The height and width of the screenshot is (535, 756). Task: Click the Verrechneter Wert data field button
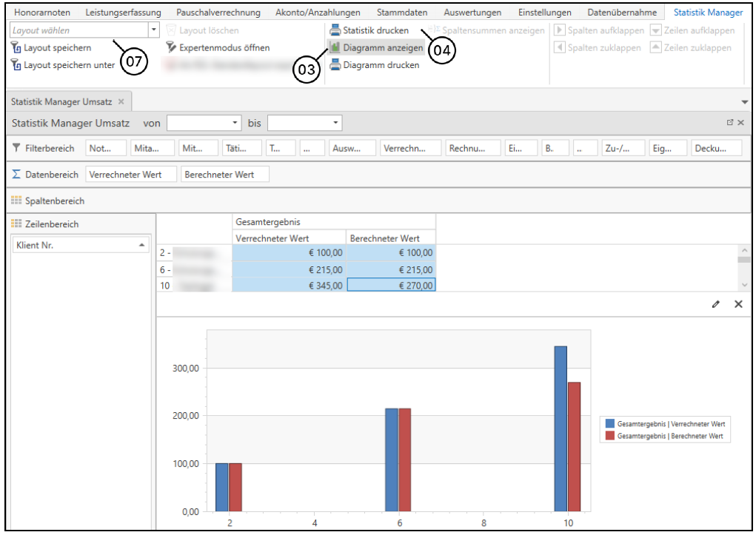pos(131,175)
